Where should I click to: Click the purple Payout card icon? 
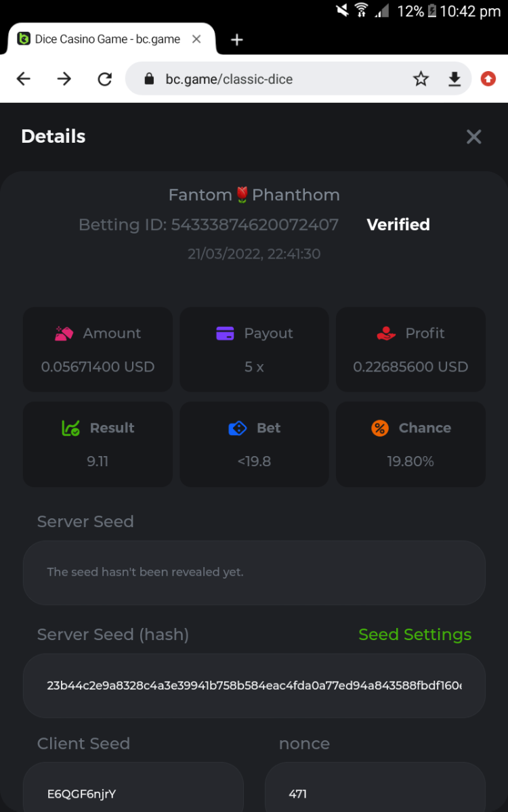pos(225,334)
